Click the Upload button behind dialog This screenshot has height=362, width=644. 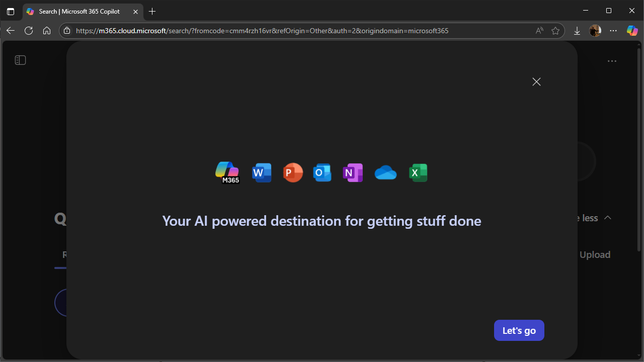click(x=595, y=254)
